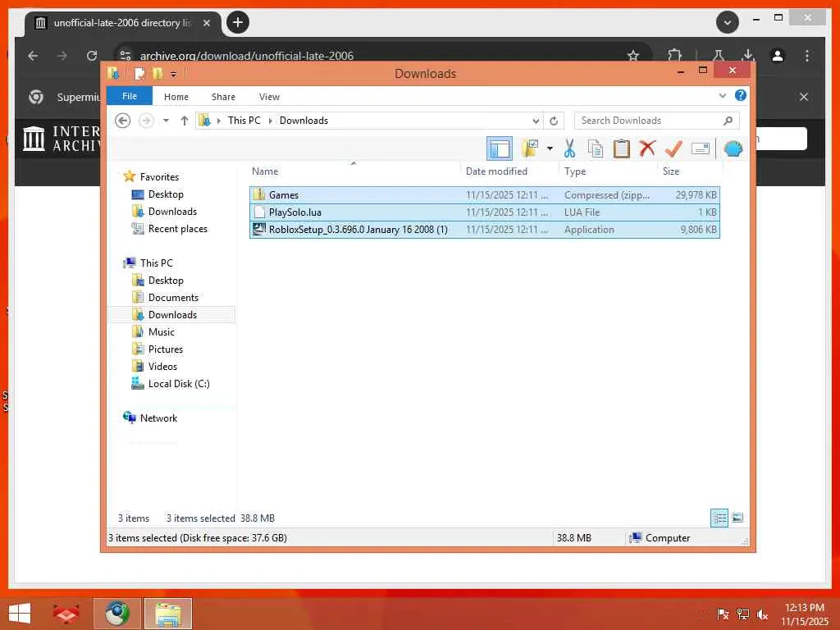This screenshot has height=630, width=840.
Task: Open the Chrome extensions puzzle icon
Action: 674,56
